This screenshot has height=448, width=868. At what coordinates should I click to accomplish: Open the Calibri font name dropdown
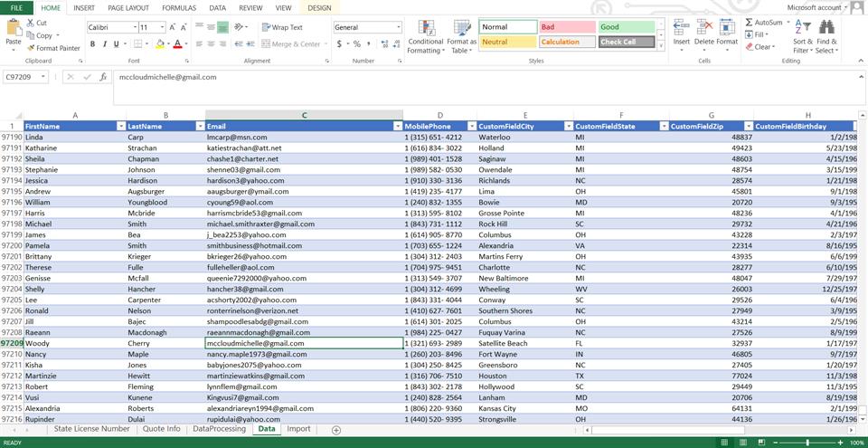coord(135,27)
